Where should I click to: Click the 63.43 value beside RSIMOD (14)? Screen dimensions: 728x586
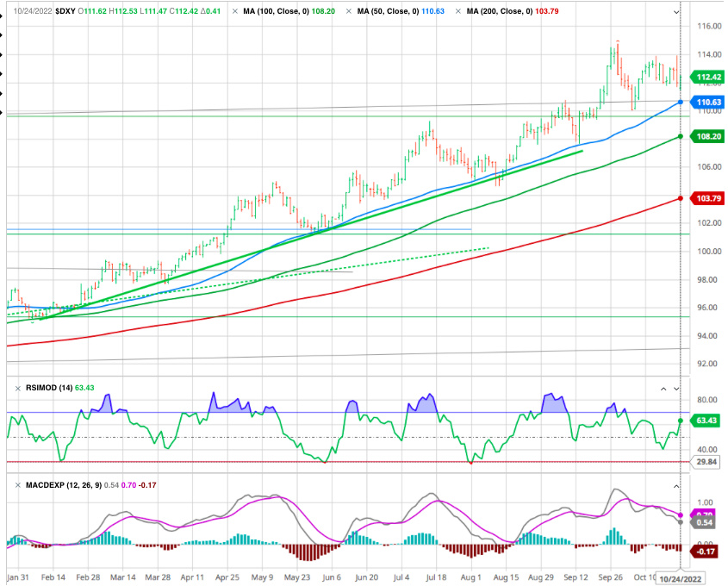[x=84, y=388]
